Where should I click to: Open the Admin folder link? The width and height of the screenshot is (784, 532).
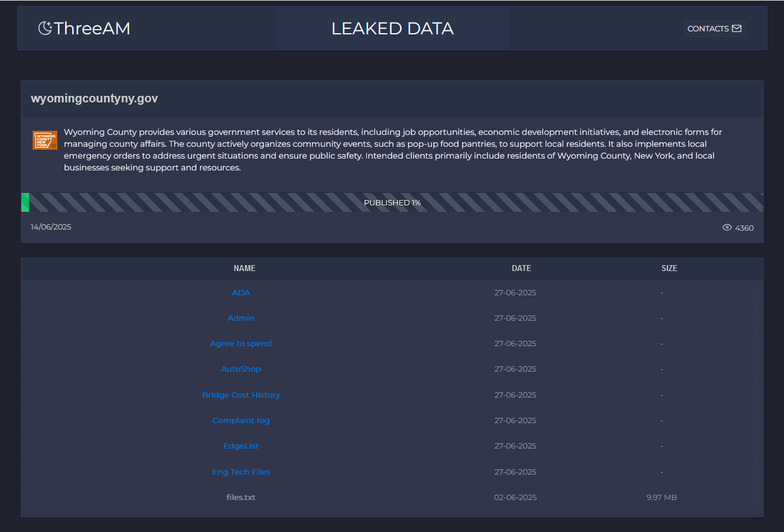(x=241, y=318)
